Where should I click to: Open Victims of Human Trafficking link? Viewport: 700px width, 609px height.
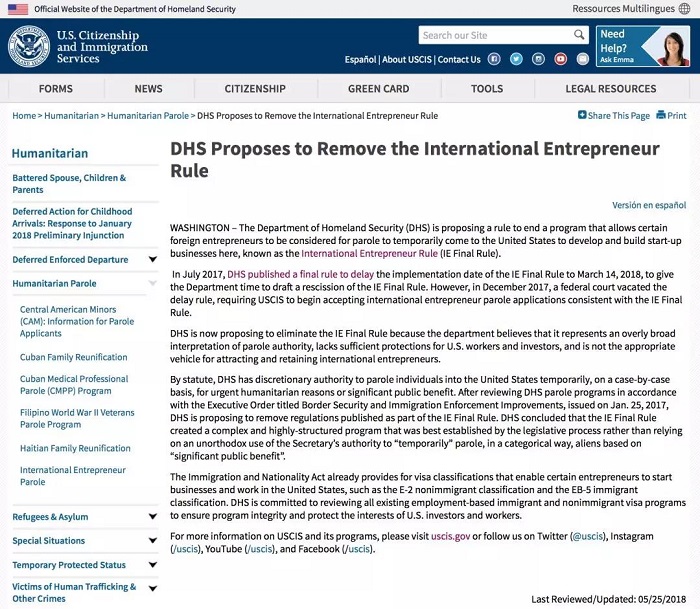pyautogui.click(x=74, y=592)
